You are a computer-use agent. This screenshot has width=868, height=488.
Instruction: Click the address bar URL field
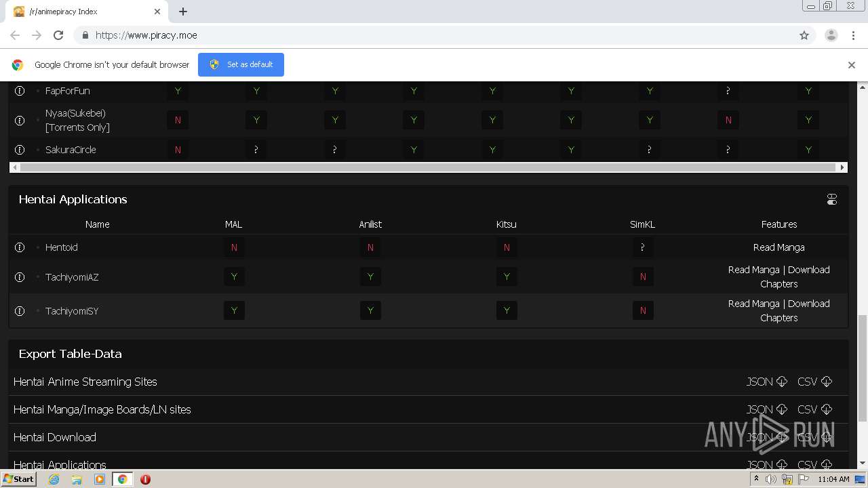point(434,35)
